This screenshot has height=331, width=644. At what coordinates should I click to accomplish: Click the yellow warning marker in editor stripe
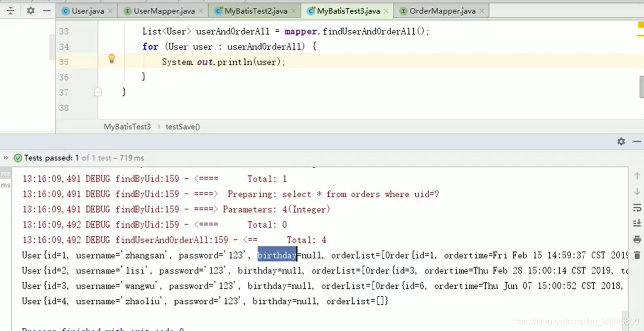(640, 24)
